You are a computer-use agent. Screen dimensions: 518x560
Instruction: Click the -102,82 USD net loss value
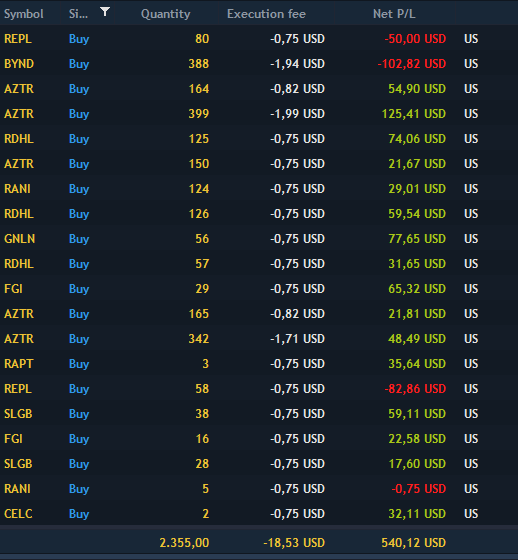click(x=412, y=64)
